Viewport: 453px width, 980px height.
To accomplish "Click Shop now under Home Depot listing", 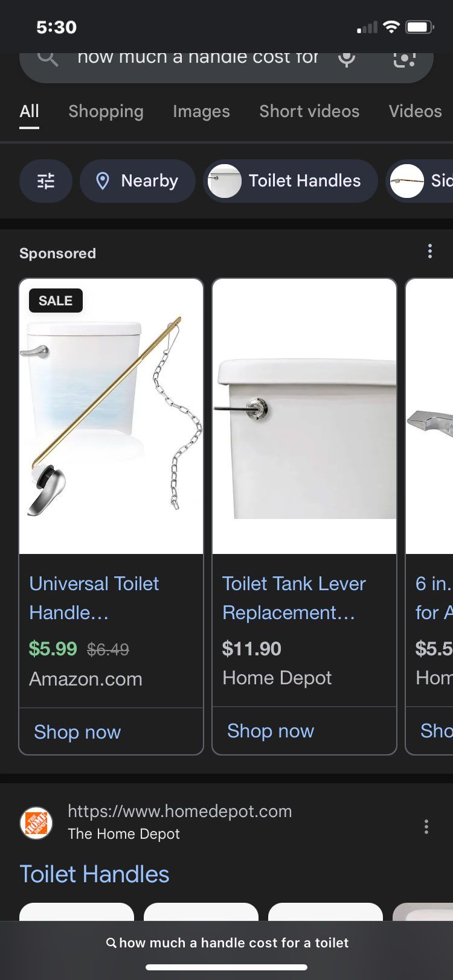I will (x=271, y=731).
